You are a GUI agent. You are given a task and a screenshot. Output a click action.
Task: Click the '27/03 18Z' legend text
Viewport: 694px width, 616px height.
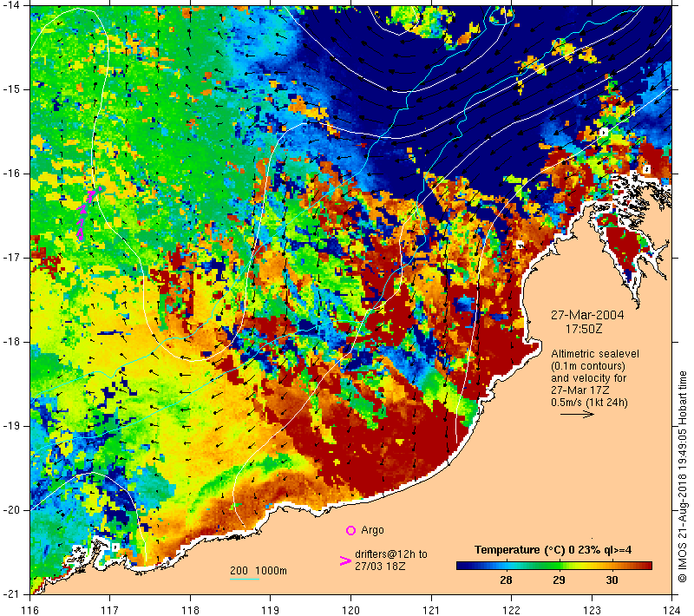pos(380,566)
